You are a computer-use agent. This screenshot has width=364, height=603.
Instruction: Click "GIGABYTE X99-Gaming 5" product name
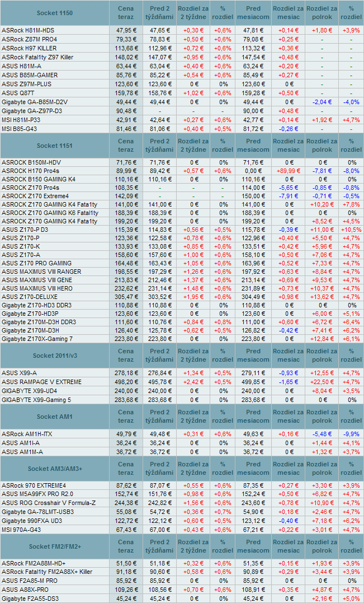point(36,400)
